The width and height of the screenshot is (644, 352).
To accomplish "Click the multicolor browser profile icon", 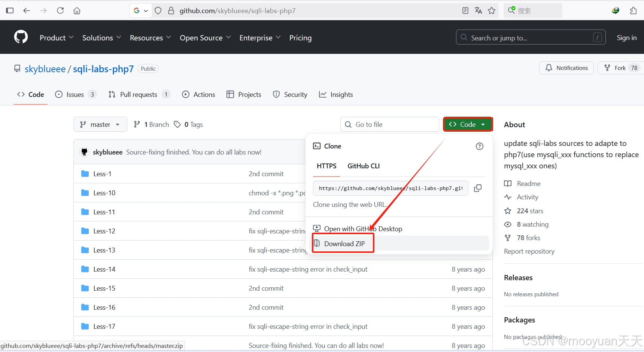I will point(616,10).
